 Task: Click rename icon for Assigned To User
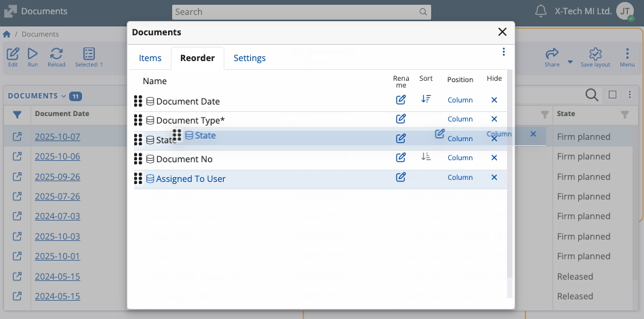coord(401,177)
